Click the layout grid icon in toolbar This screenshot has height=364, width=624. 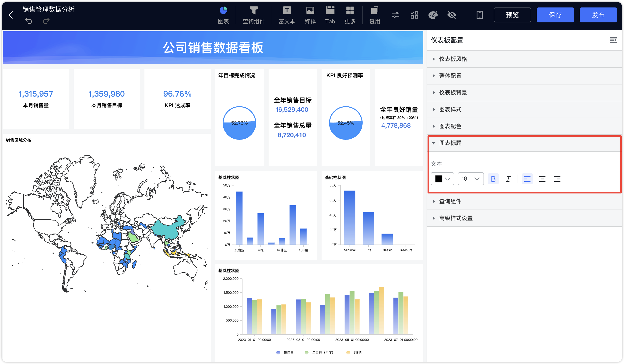tap(414, 15)
